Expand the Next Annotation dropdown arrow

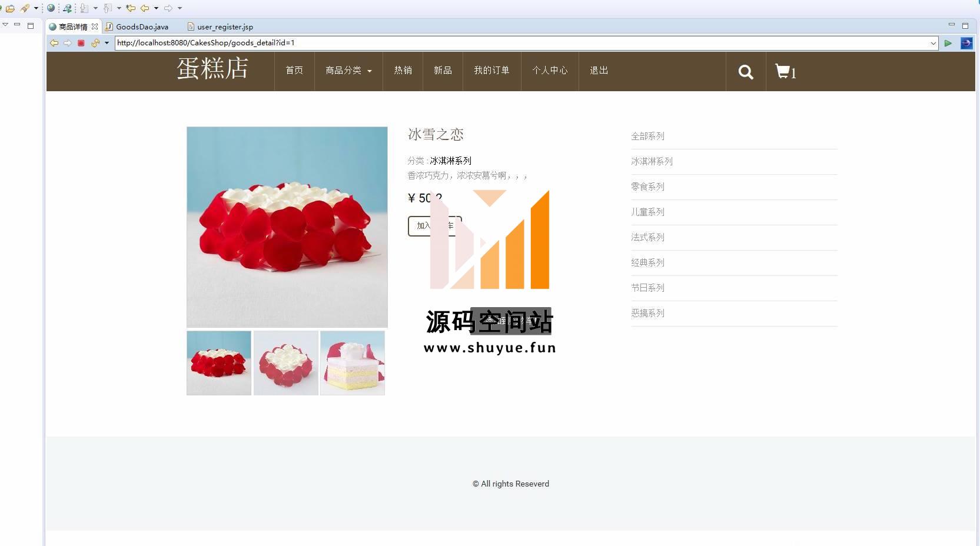point(95,8)
